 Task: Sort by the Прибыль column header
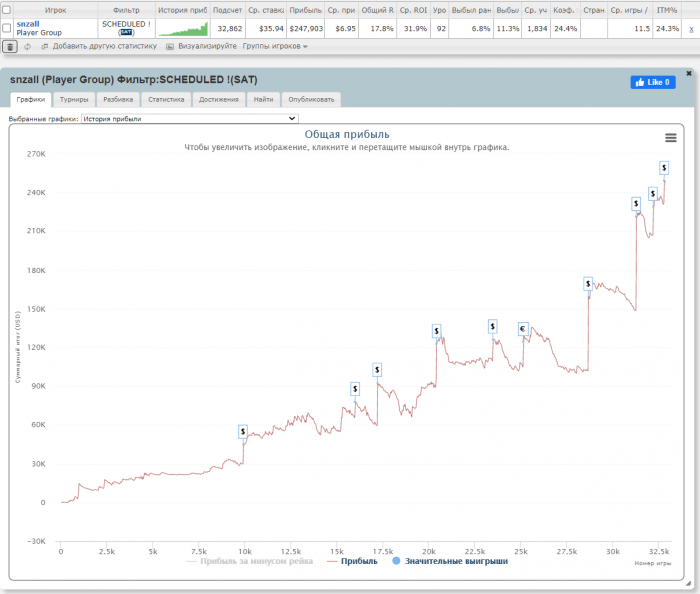click(x=305, y=10)
